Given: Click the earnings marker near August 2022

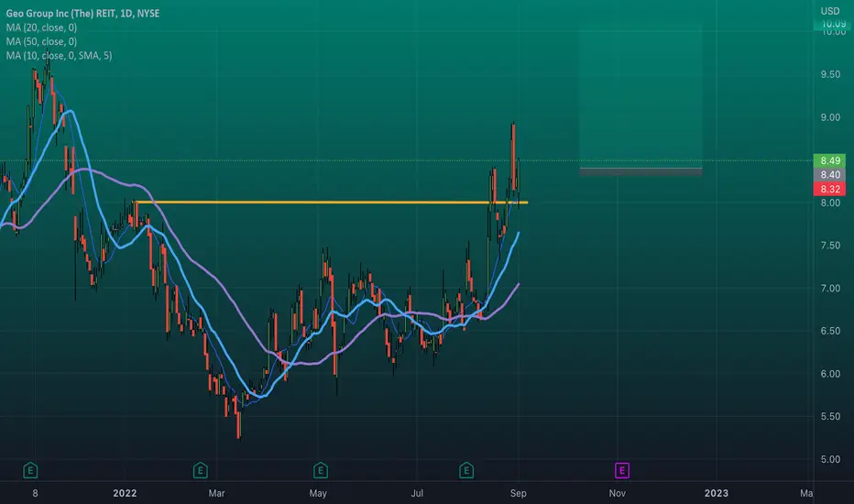Looking at the screenshot, I should tap(466, 470).
